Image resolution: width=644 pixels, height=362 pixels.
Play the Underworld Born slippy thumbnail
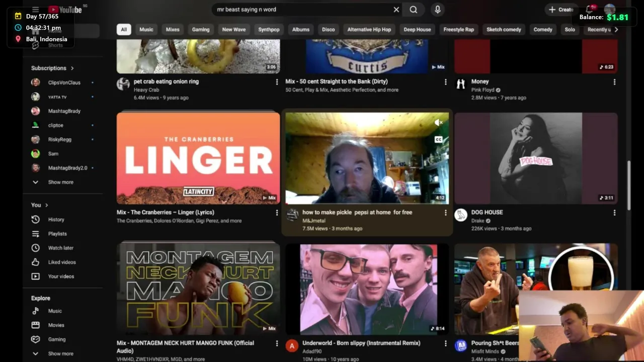(367, 289)
